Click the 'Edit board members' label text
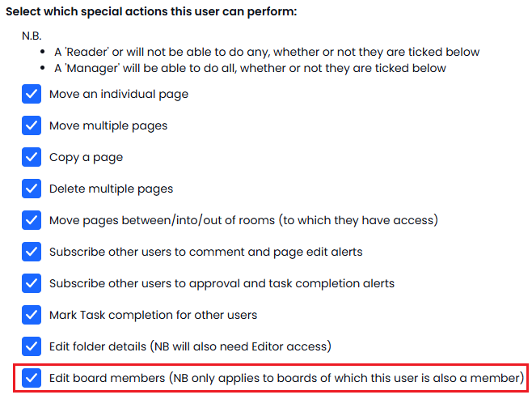The height and width of the screenshot is (399, 532). pos(287,378)
